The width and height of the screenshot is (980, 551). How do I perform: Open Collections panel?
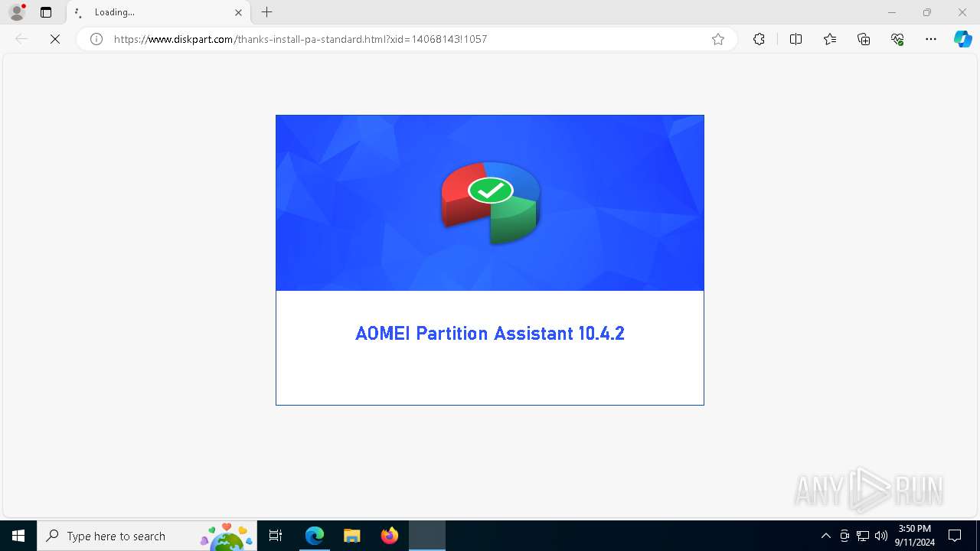(x=864, y=39)
